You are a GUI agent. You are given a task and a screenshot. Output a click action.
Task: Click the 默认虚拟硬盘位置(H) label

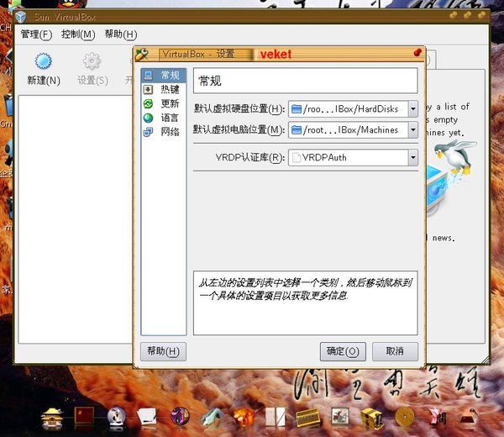239,109
